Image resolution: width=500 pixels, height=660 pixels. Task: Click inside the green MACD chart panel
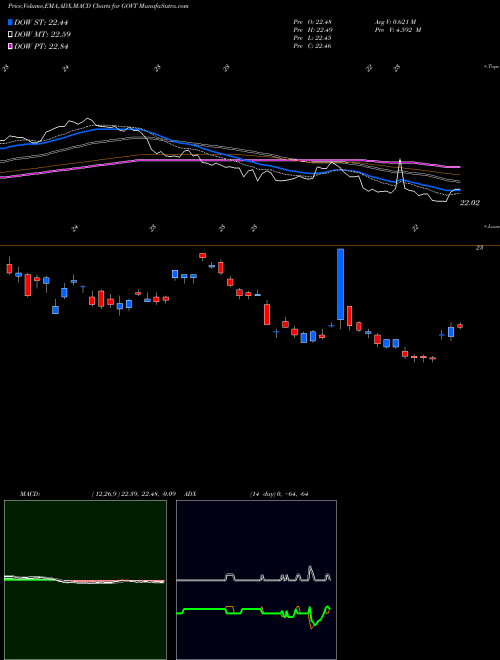coord(85,580)
